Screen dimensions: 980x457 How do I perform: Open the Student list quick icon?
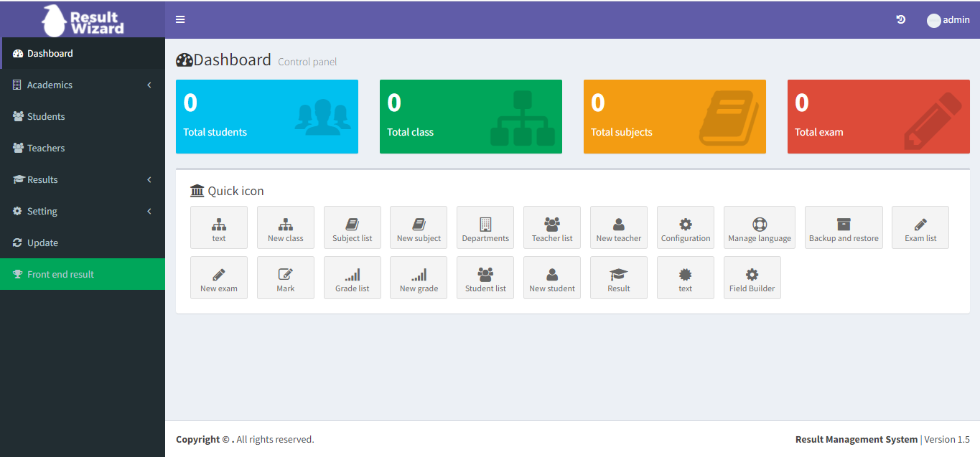coord(485,278)
